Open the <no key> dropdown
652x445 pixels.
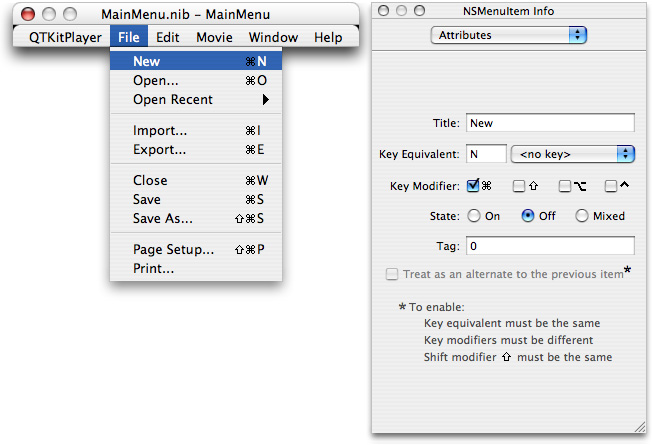coord(573,154)
